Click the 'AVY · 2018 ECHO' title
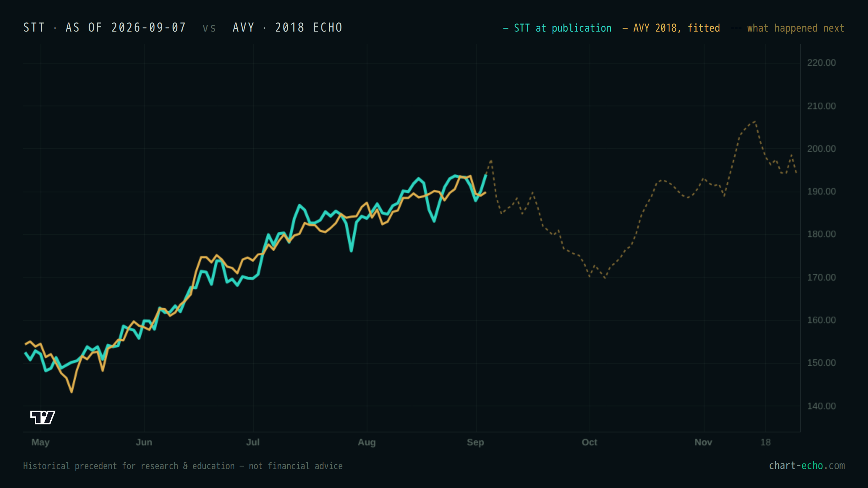The image size is (868, 488). (288, 28)
